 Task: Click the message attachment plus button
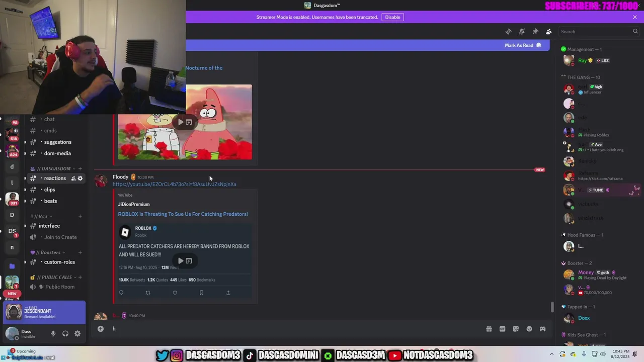pyautogui.click(x=101, y=329)
